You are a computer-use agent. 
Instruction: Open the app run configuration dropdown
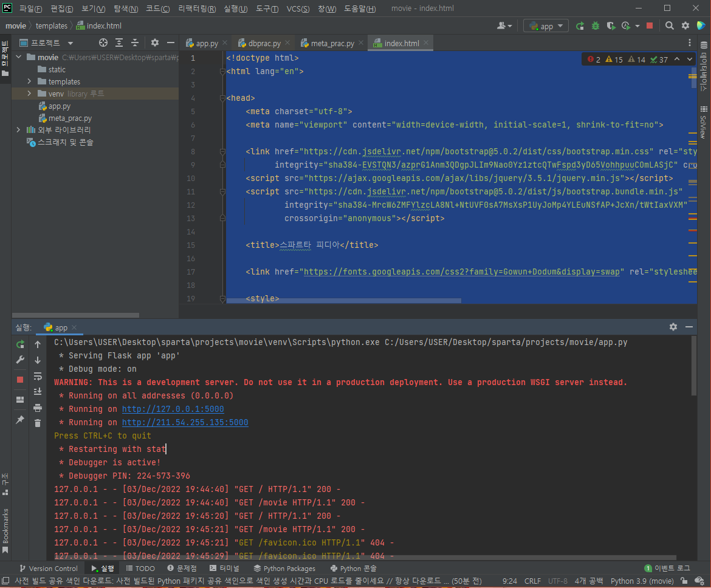546,26
